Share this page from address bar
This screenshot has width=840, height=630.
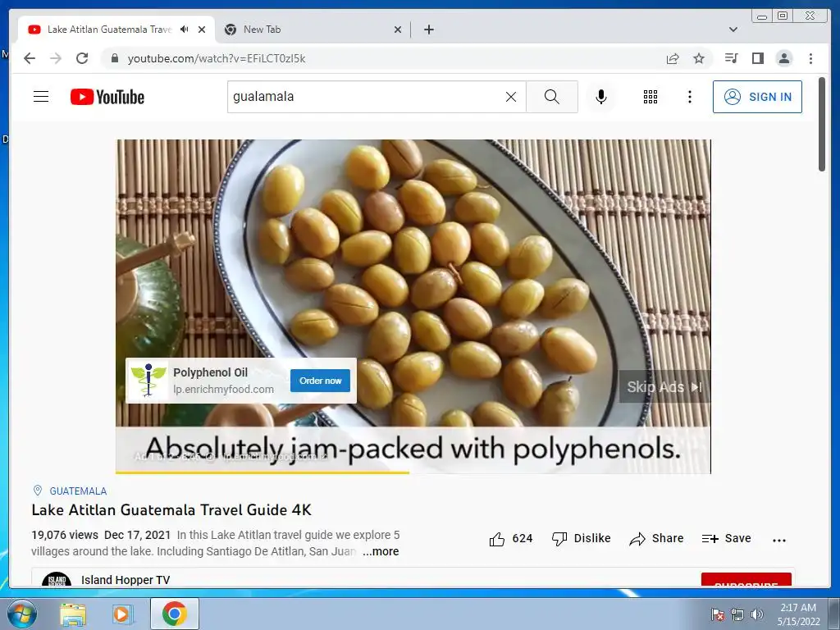[x=673, y=58]
